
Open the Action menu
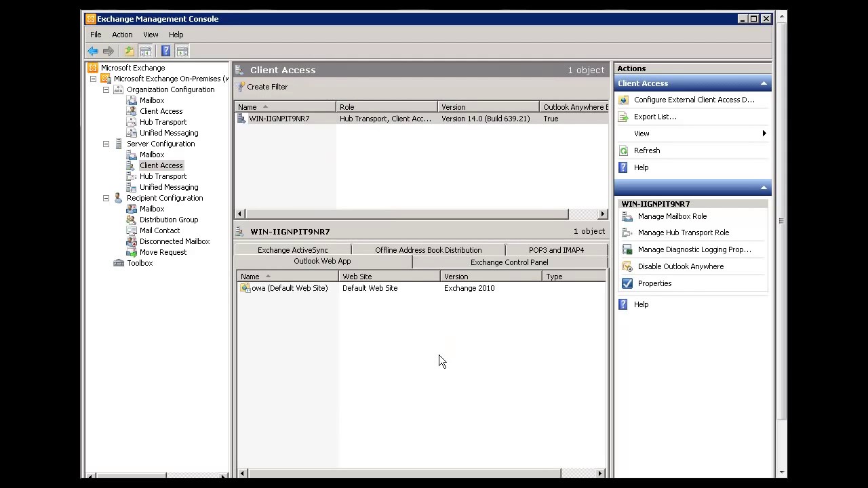pos(122,35)
